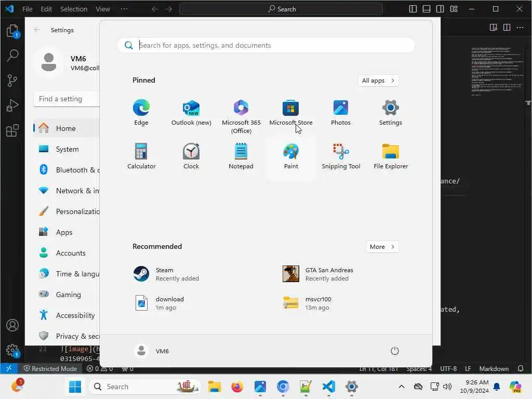
Task: Open VS Code notifications bell
Action: click(x=521, y=368)
